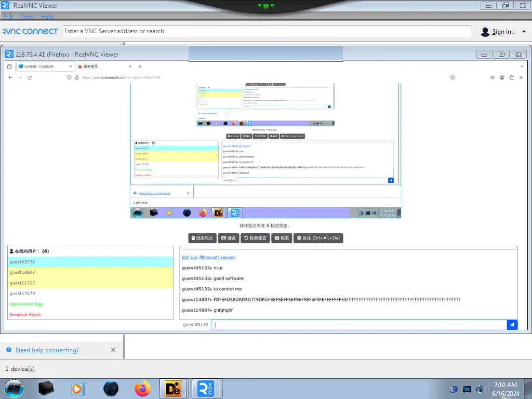This screenshot has width=532, height=399.
Task: Open Firefox from the outer taskbar
Action: [x=143, y=389]
